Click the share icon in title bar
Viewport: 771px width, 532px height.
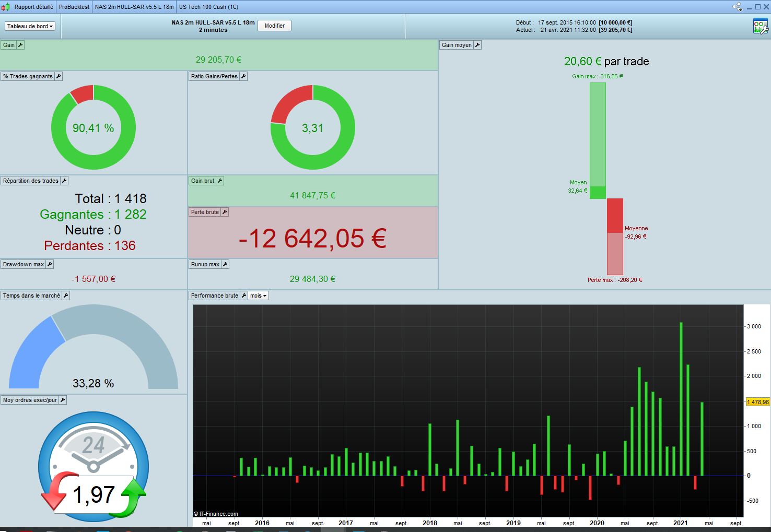pos(737,7)
